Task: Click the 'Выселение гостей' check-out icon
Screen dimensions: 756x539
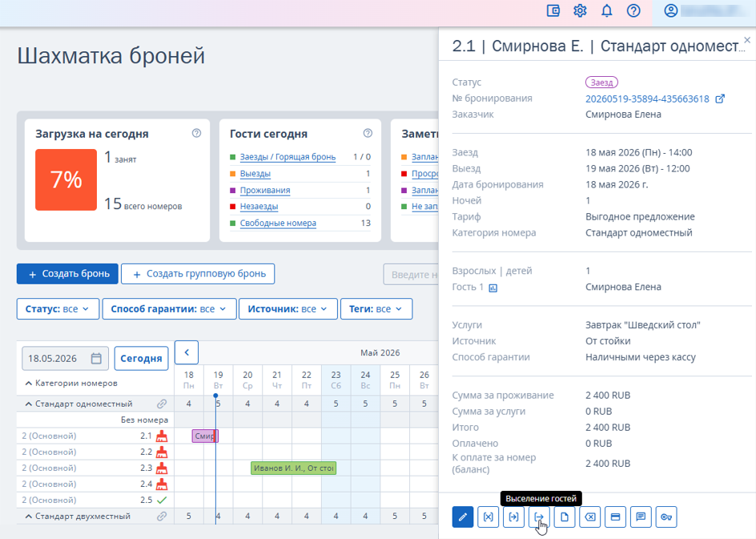Action: pyautogui.click(x=539, y=517)
